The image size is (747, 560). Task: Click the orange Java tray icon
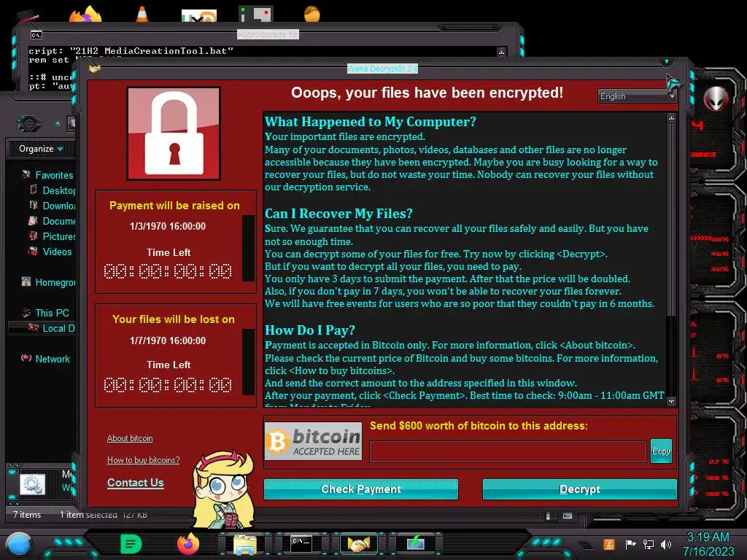(x=608, y=544)
